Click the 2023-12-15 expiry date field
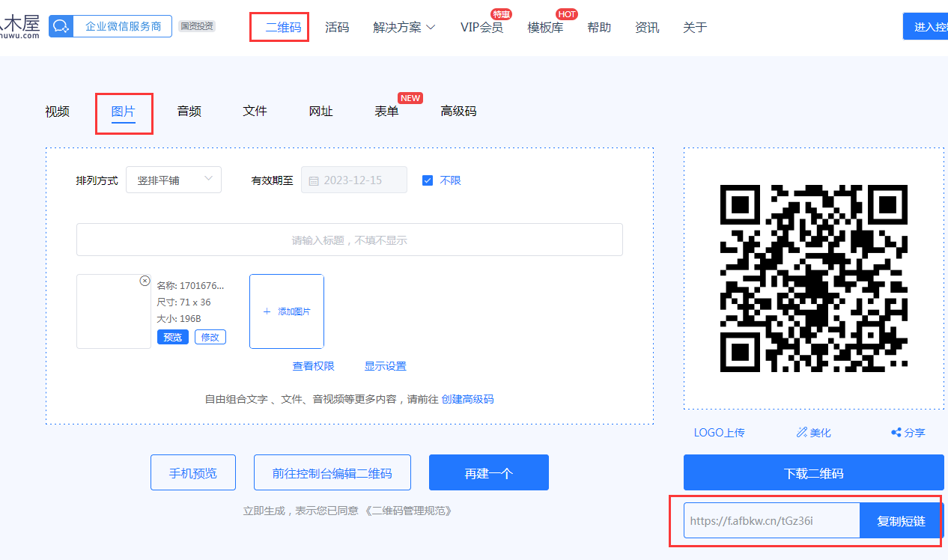This screenshot has height=560, width=948. (354, 180)
